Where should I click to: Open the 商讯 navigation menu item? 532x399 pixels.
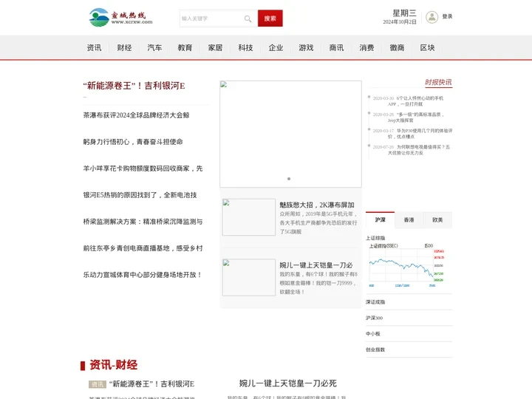tap(337, 48)
